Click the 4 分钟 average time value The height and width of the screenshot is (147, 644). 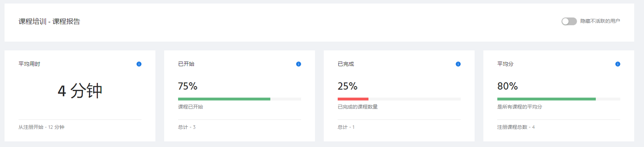(x=80, y=91)
